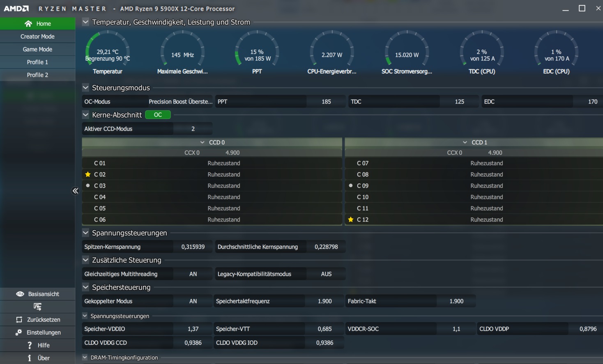The width and height of the screenshot is (603, 364).
Task: Collapse the Kerne-Abschnitt section
Action: [85, 114]
